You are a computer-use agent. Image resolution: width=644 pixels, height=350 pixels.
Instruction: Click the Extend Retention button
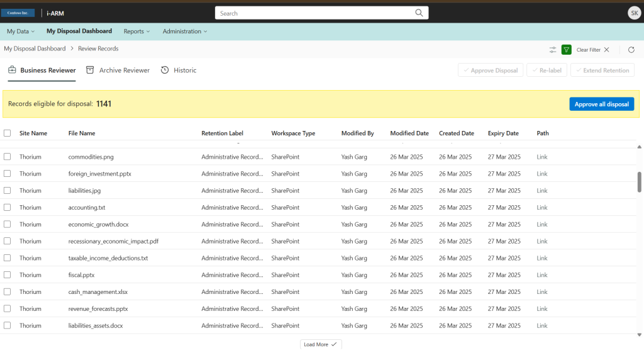tap(602, 70)
